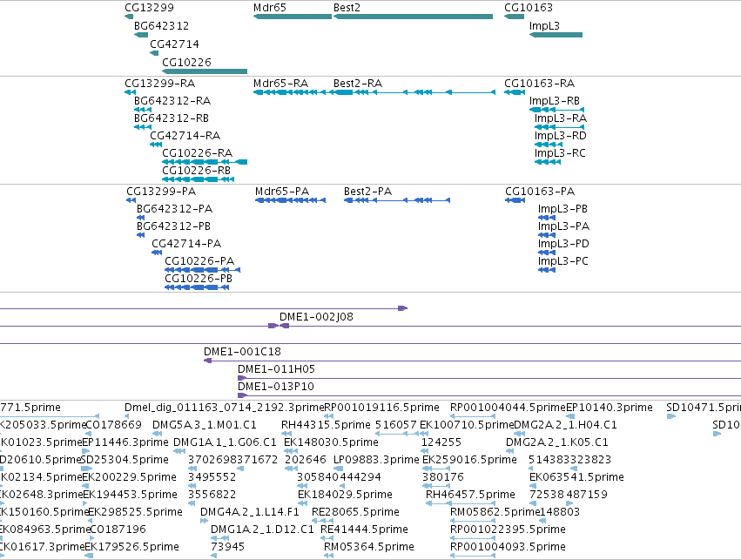Click EST EK100710.5prime label
This screenshot has width=741, height=560.
pyautogui.click(x=467, y=425)
